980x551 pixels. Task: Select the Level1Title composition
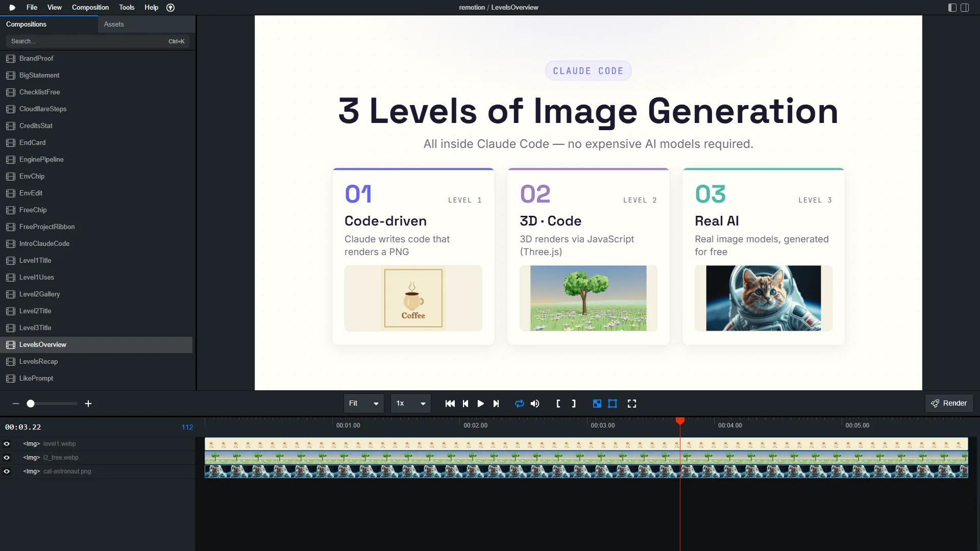(96, 261)
